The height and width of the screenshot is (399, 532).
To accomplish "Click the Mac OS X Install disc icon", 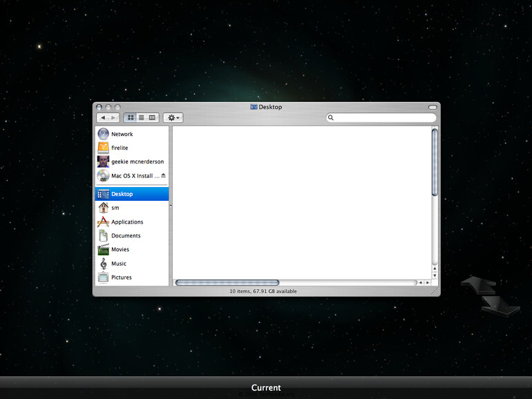I will [x=103, y=175].
